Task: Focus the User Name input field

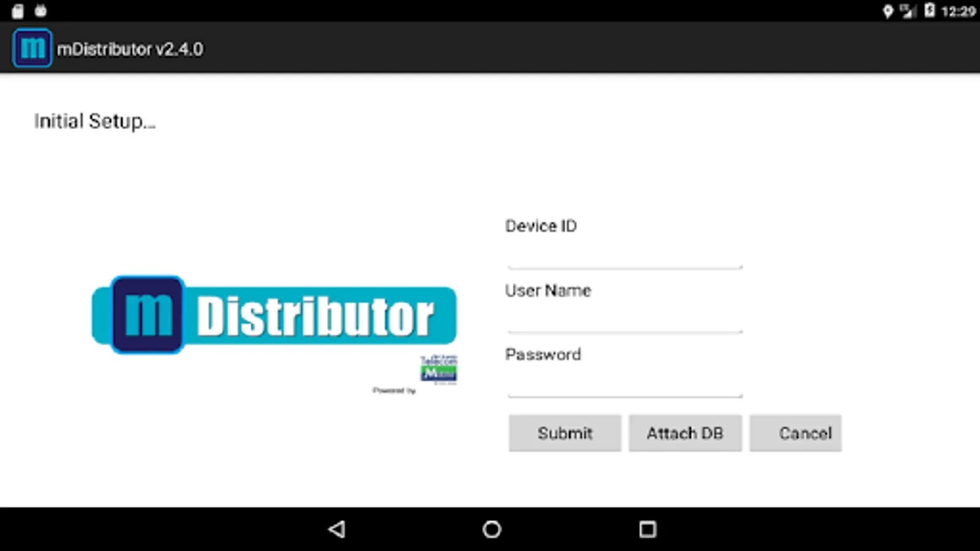Action: coord(625,319)
